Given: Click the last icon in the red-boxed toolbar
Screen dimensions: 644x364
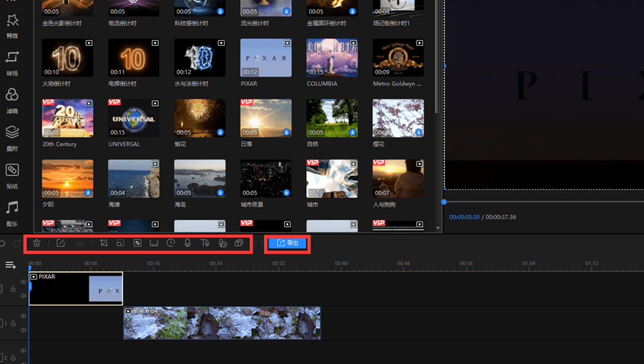Looking at the screenshot, I should [x=238, y=243].
